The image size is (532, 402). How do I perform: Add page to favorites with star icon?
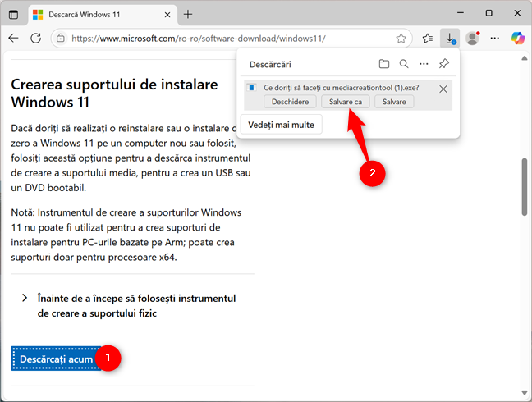coord(401,38)
